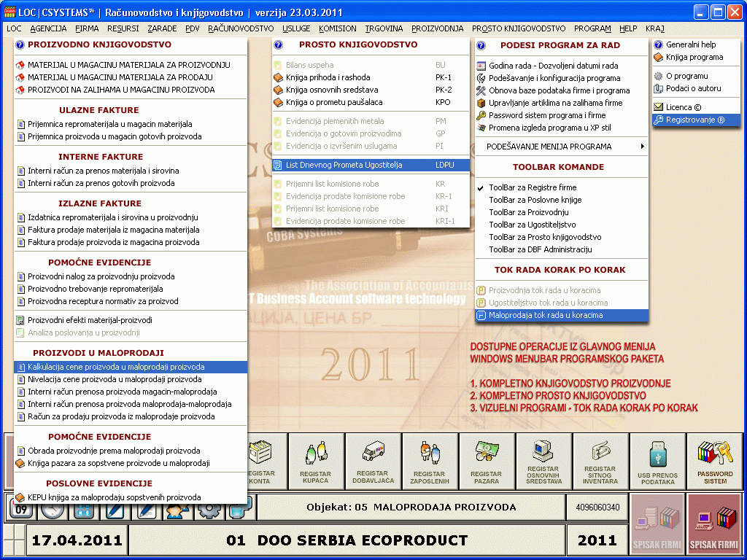The image size is (747, 560).
Task: Open Knjiga programa
Action: (x=697, y=57)
